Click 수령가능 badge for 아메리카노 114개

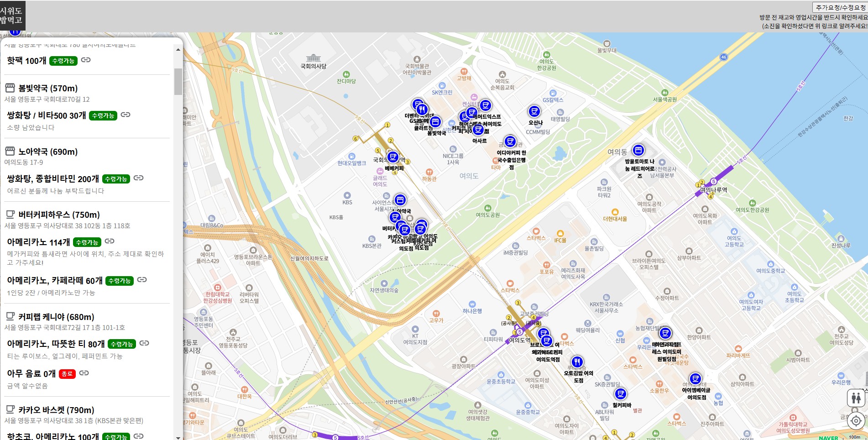(x=87, y=242)
